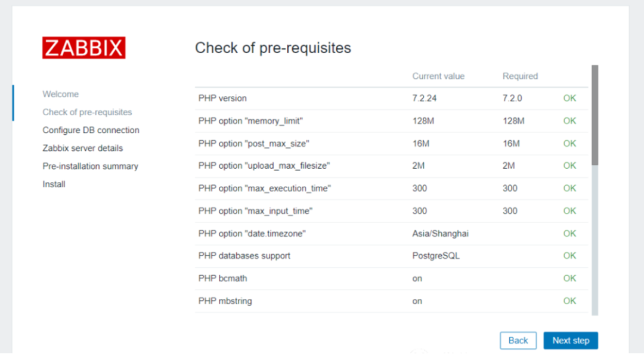Click the Check of pre-requisites heading
Viewport: 644px width, 355px height.
click(273, 48)
